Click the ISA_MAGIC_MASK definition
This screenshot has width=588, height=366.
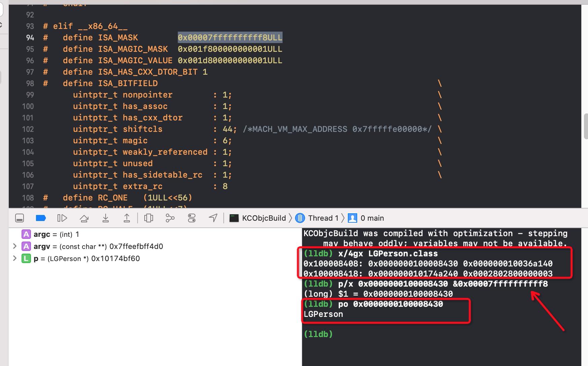pos(163,49)
